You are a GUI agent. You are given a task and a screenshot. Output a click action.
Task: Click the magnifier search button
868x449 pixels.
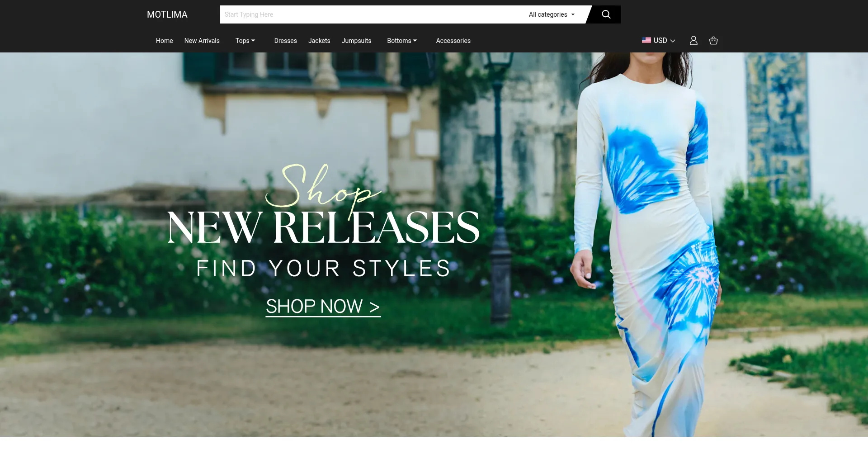pyautogui.click(x=606, y=14)
